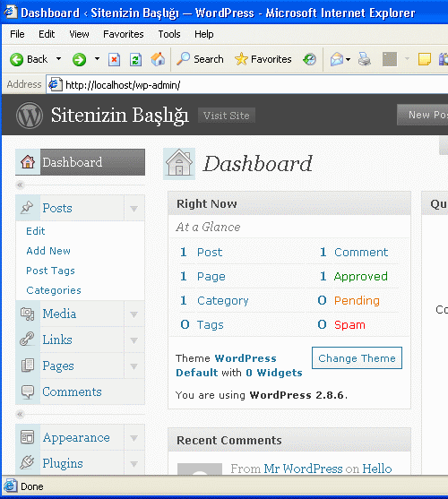The height and width of the screenshot is (499, 448).
Task: Click the 0 Widgets link
Action: (274, 373)
